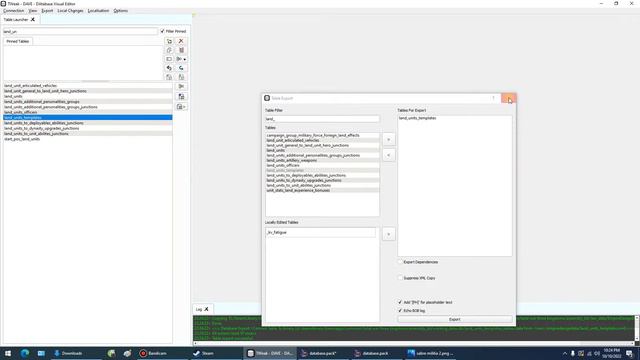
Task: Select land_unit_general_to_land_unit_hero_junctions in launcher
Action: point(88,91)
